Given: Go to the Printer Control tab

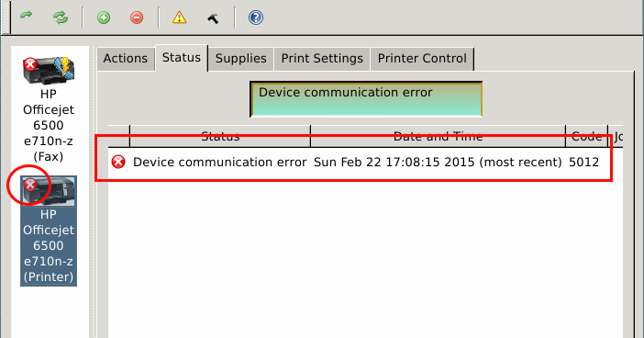Looking at the screenshot, I should [422, 59].
